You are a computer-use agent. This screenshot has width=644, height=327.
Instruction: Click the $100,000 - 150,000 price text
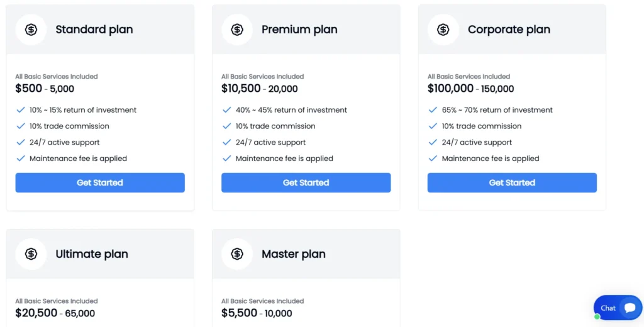pyautogui.click(x=470, y=89)
